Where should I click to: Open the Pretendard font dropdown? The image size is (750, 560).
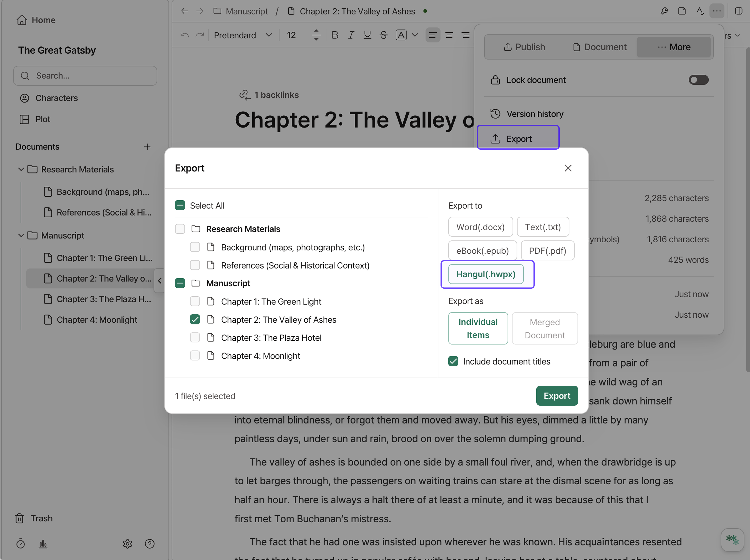pos(243,35)
